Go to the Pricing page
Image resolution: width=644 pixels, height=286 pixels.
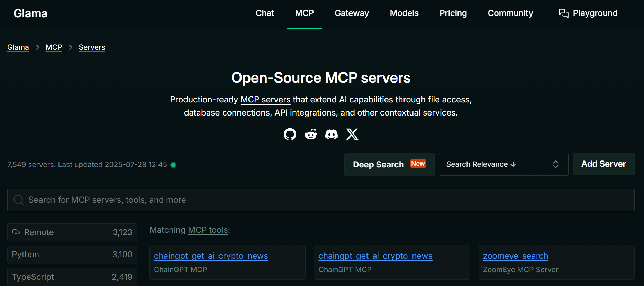pyautogui.click(x=453, y=13)
